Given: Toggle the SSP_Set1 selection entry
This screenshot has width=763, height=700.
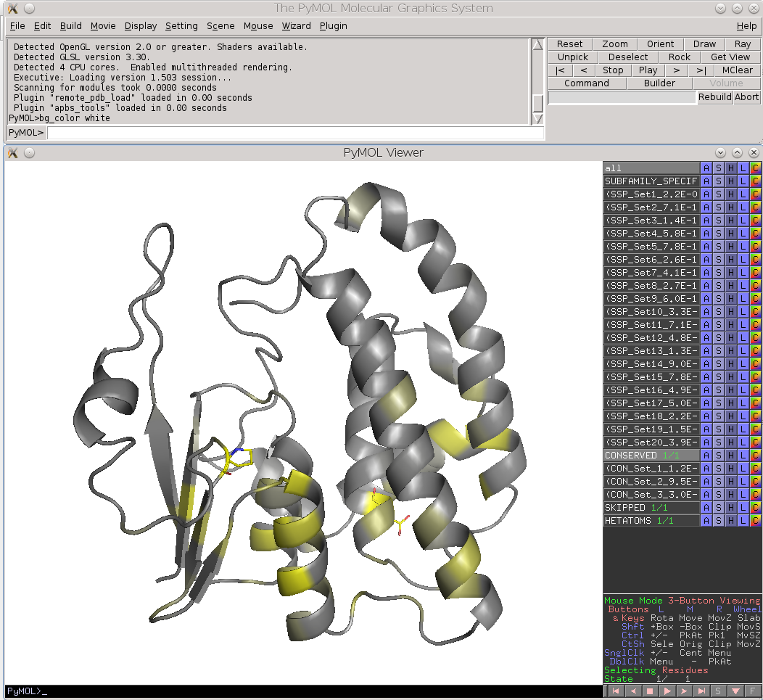Looking at the screenshot, I should (x=651, y=194).
